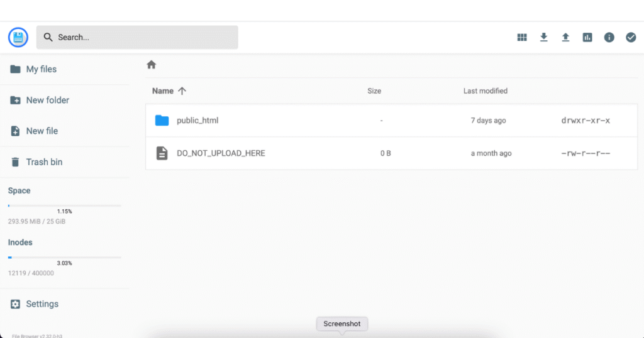Viewport: 644px width, 338px height.
Task: Go to home breadcrumb icon
Action: [152, 65]
